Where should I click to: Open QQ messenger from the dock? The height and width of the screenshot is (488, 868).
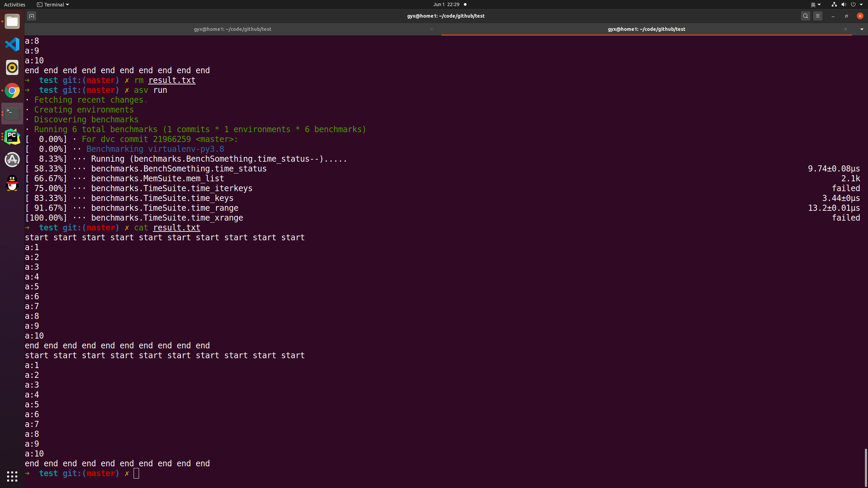point(12,183)
